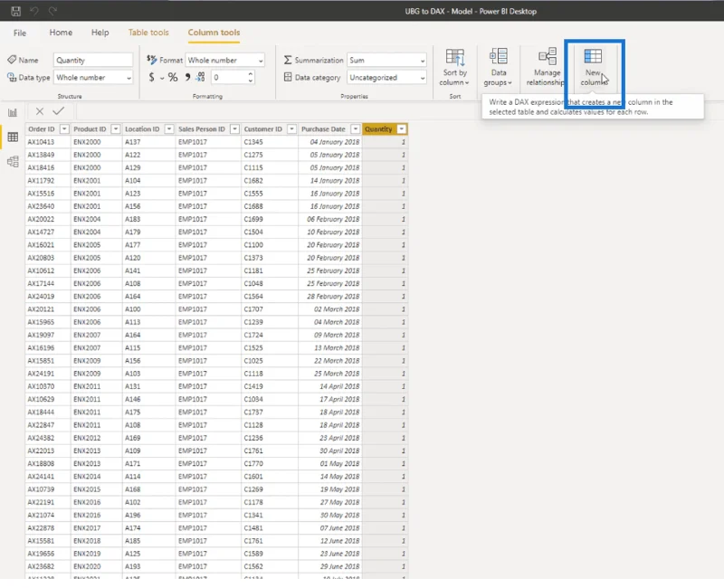Apply currency format with dollar icon
The height and width of the screenshot is (588, 724).
pos(151,77)
